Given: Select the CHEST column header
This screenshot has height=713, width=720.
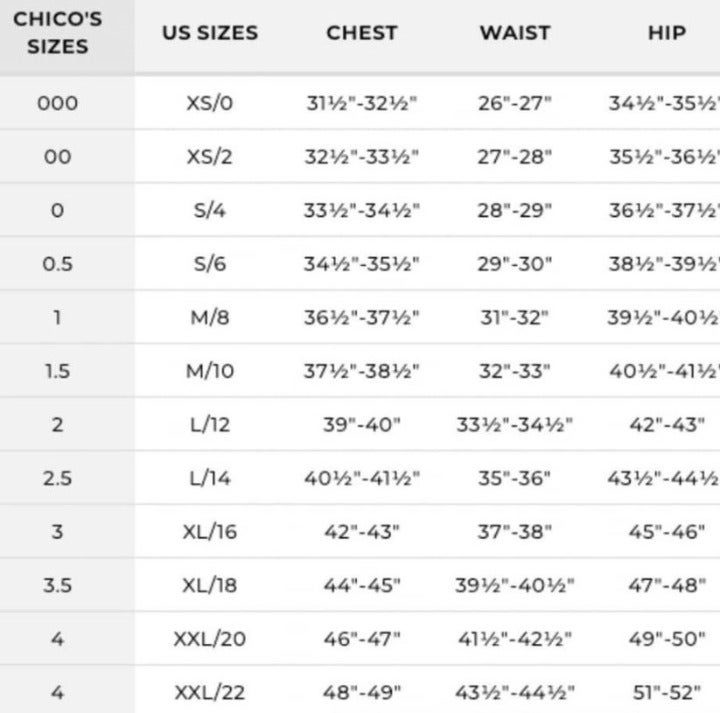Looking at the screenshot, I should point(361,33).
